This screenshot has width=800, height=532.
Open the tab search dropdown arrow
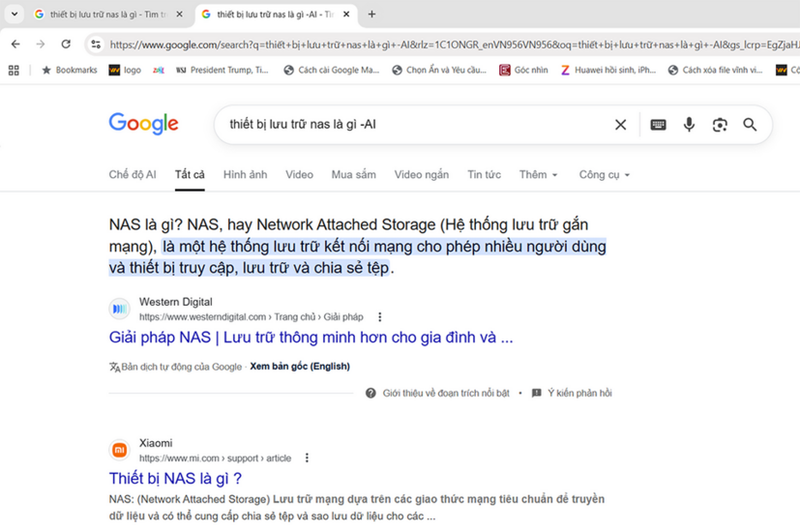click(x=15, y=15)
